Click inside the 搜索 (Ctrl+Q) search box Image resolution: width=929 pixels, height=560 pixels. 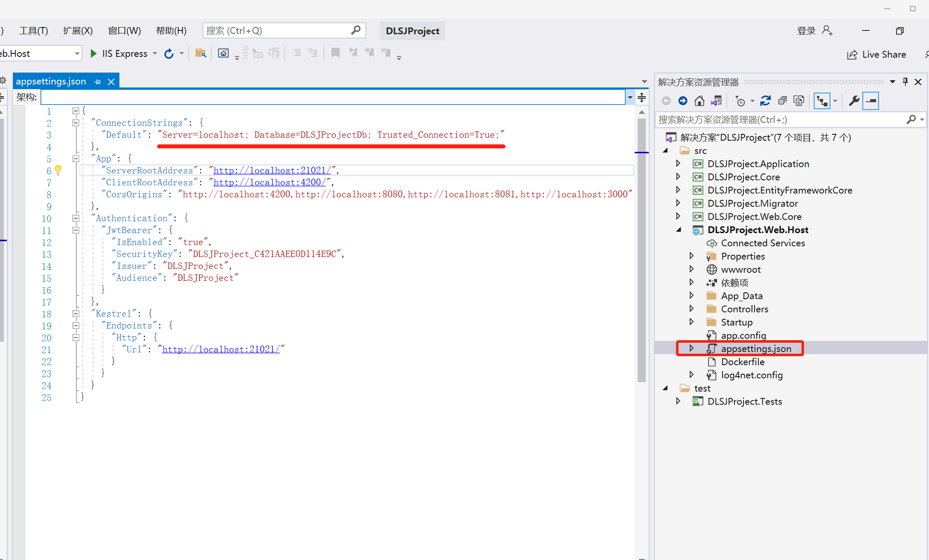click(275, 30)
